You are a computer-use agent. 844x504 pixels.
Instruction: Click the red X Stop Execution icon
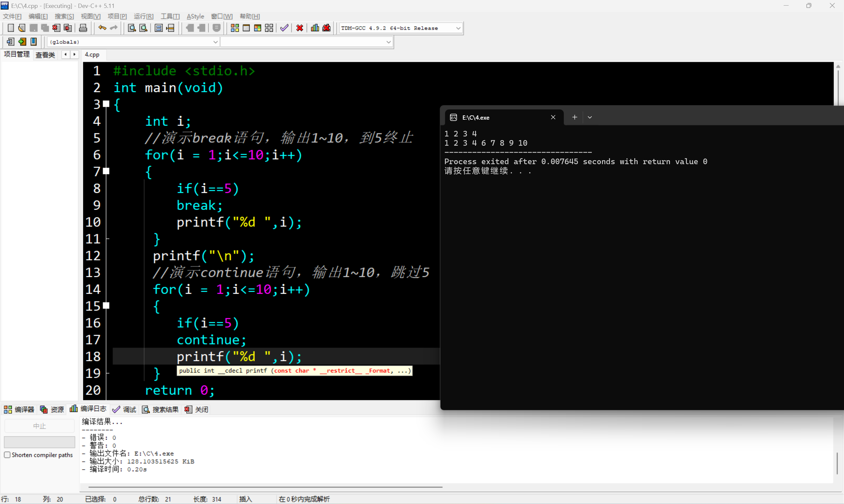click(300, 28)
